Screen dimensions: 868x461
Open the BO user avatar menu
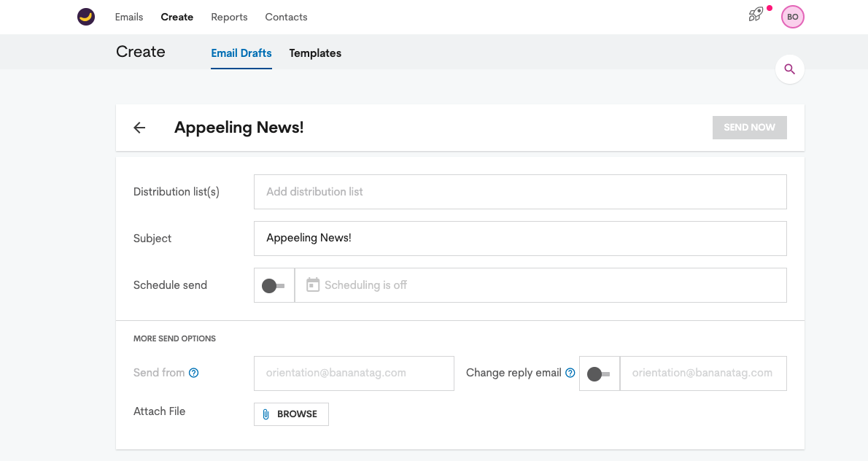pos(792,17)
